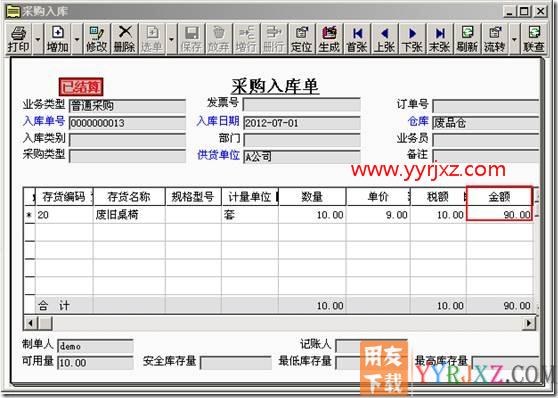Click the 业务类型 field 普通采购
Screen dimensions: 558x398
tap(127, 106)
